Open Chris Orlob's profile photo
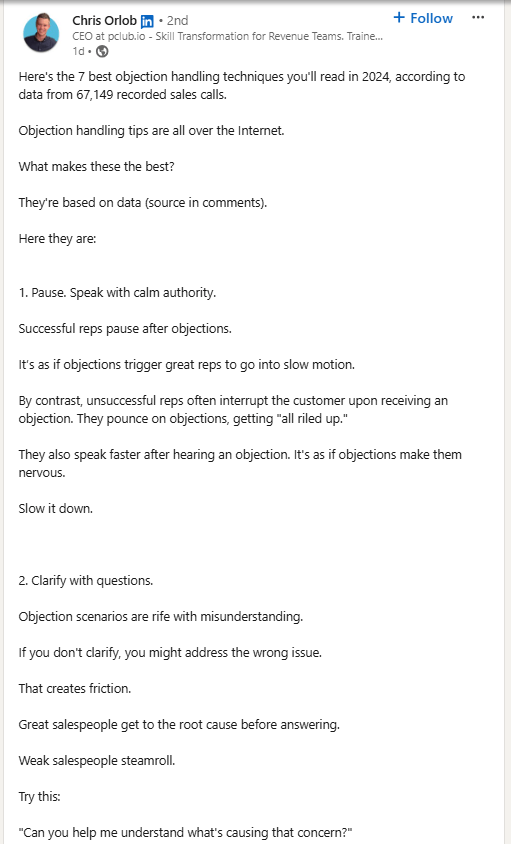511x844 pixels. click(41, 32)
